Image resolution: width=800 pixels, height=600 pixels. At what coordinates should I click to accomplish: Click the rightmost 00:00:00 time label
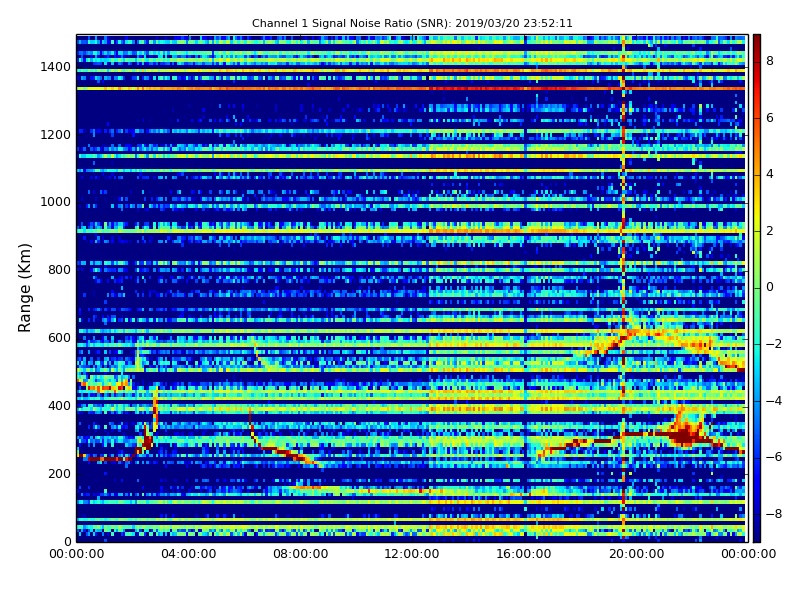tap(748, 554)
